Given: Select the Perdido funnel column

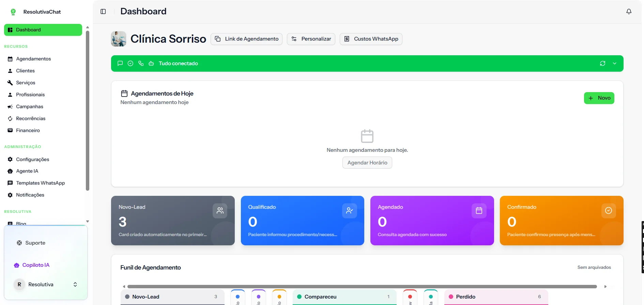Looking at the screenshot, I should 496,297.
